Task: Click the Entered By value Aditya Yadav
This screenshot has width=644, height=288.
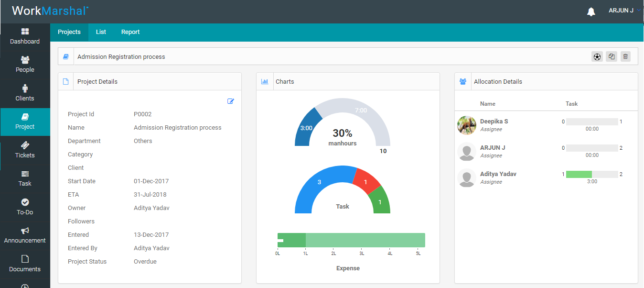Action: [x=151, y=248]
